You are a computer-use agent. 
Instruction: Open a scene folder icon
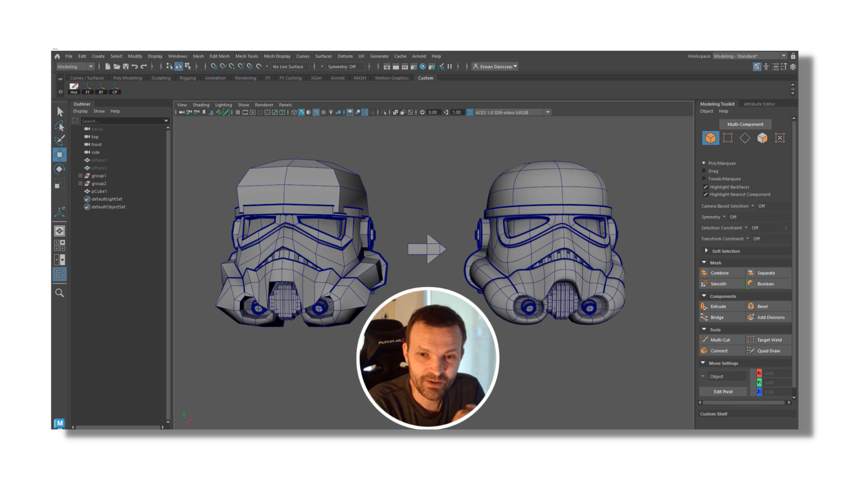117,67
